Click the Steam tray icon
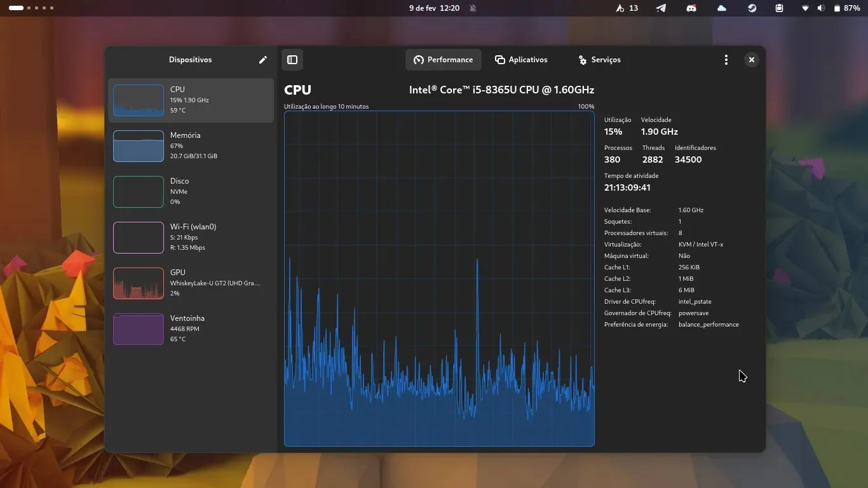This screenshot has height=488, width=868. 752,8
